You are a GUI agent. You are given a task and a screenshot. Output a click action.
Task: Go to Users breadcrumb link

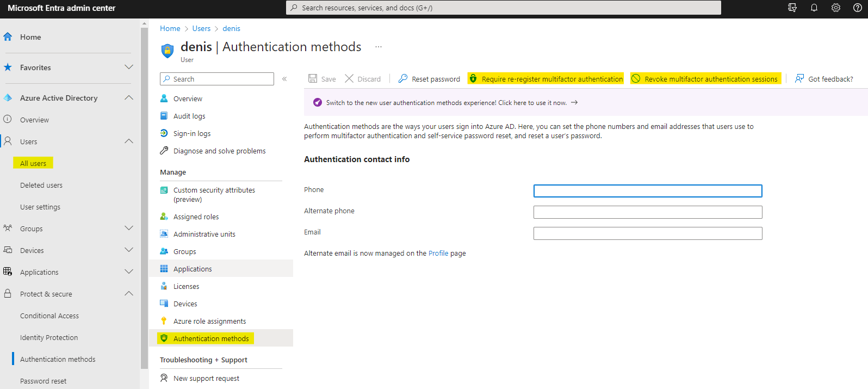click(x=201, y=28)
